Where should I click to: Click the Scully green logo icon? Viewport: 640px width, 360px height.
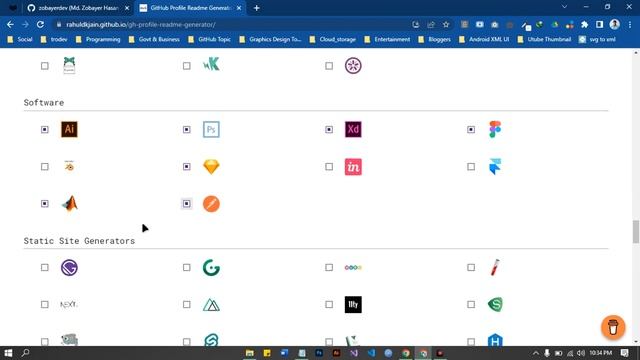click(495, 304)
